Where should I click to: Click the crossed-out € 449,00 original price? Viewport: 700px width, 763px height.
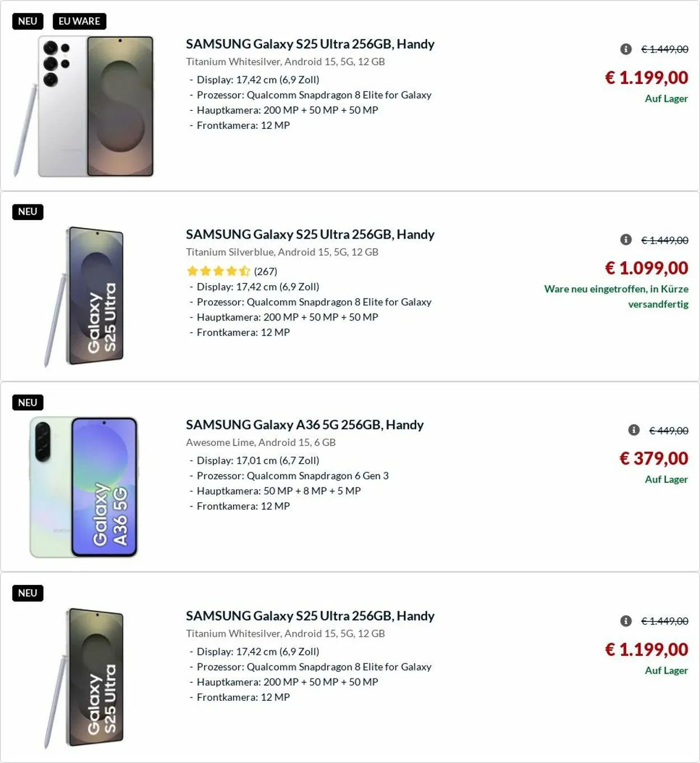tap(669, 431)
